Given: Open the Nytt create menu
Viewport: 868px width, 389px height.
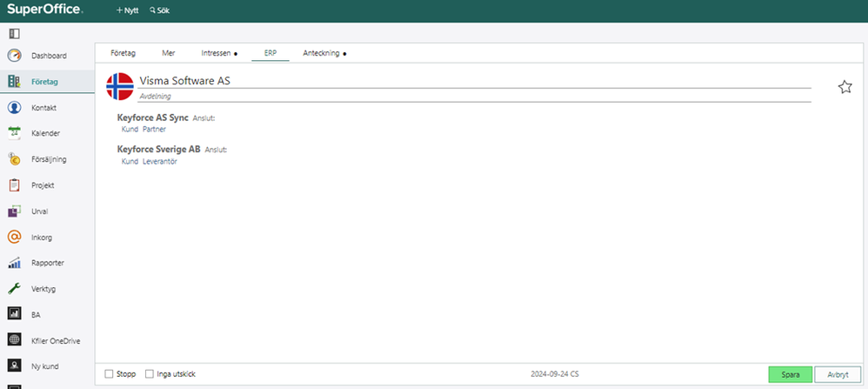Looking at the screenshot, I should pos(127,10).
